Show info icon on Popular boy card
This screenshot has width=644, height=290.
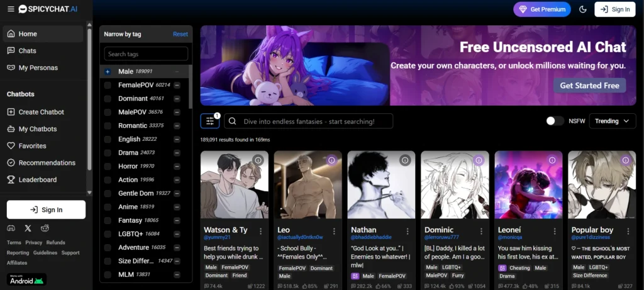tap(626, 160)
